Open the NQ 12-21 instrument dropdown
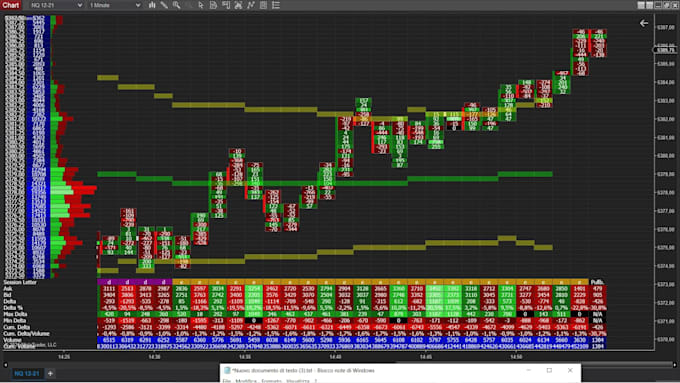This screenshot has height=383, width=680. pyautogui.click(x=56, y=5)
